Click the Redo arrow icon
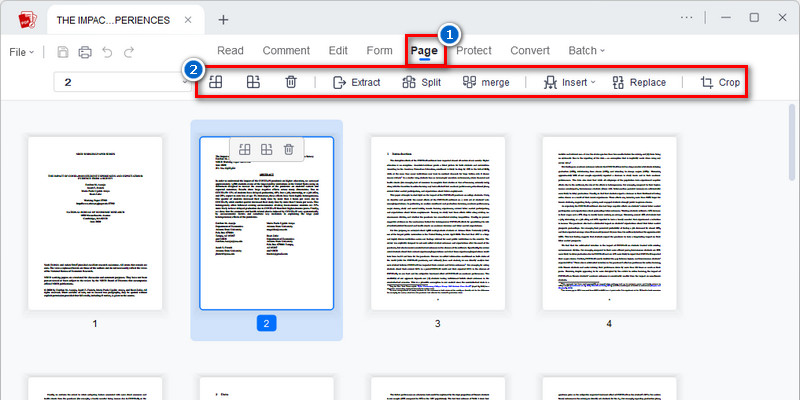The width and height of the screenshot is (800, 400). click(x=129, y=52)
